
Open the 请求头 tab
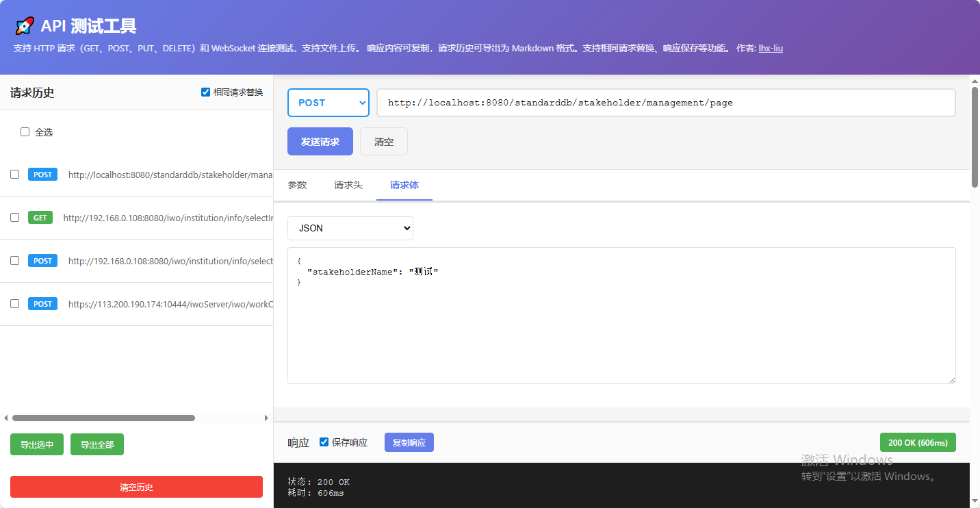point(348,185)
